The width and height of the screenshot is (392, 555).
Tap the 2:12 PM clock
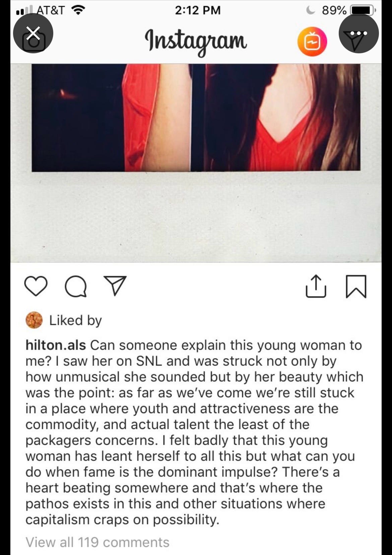tap(197, 10)
